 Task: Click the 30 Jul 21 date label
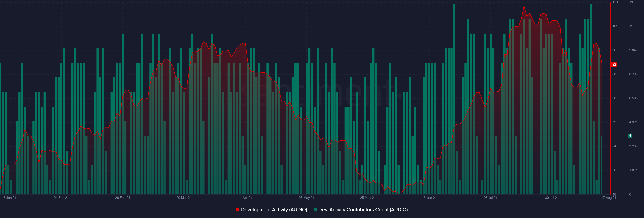pyautogui.click(x=552, y=198)
